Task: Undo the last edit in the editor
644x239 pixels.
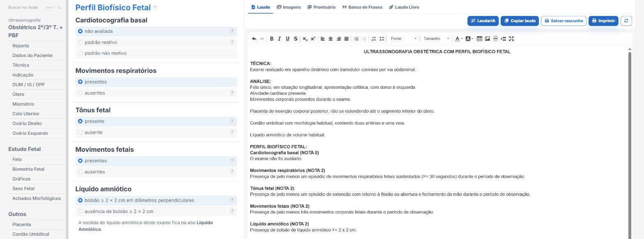Action: pyautogui.click(x=254, y=39)
